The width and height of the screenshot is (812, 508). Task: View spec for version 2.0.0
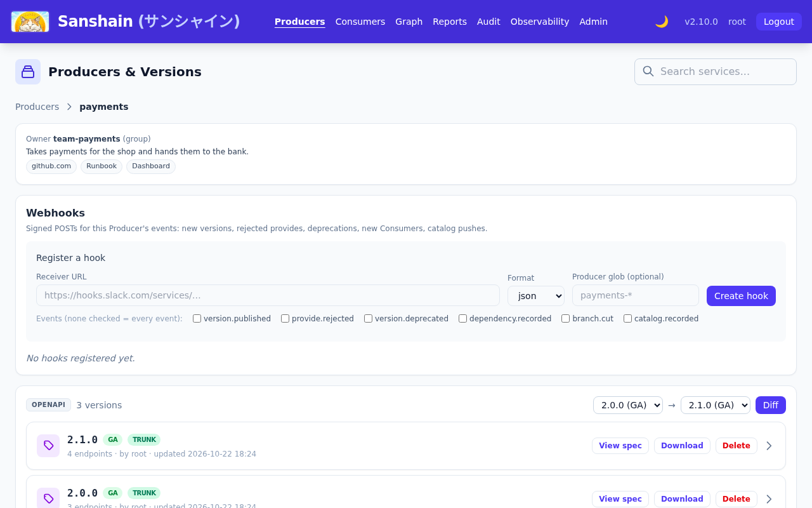point(620,499)
